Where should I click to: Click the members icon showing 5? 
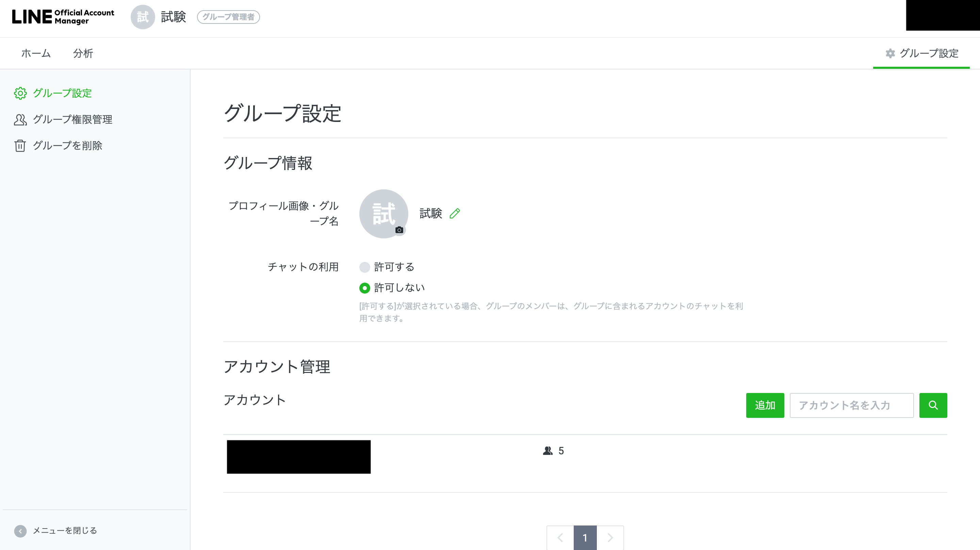pos(548,451)
